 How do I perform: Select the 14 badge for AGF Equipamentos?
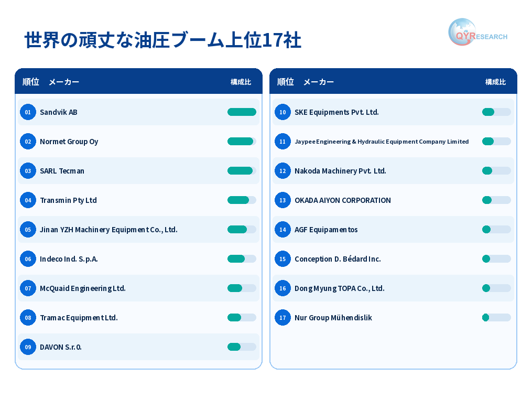pyautogui.click(x=283, y=230)
